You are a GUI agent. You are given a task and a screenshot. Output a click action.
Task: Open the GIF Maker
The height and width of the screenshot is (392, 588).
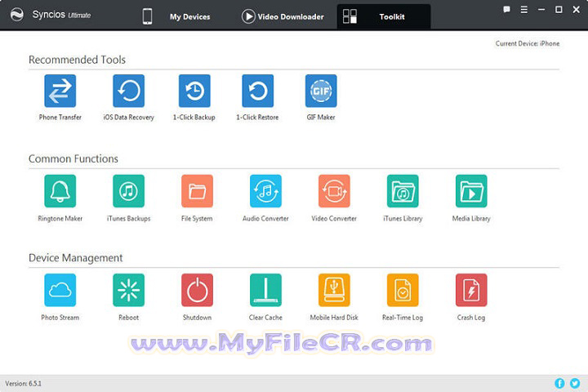[x=321, y=91]
